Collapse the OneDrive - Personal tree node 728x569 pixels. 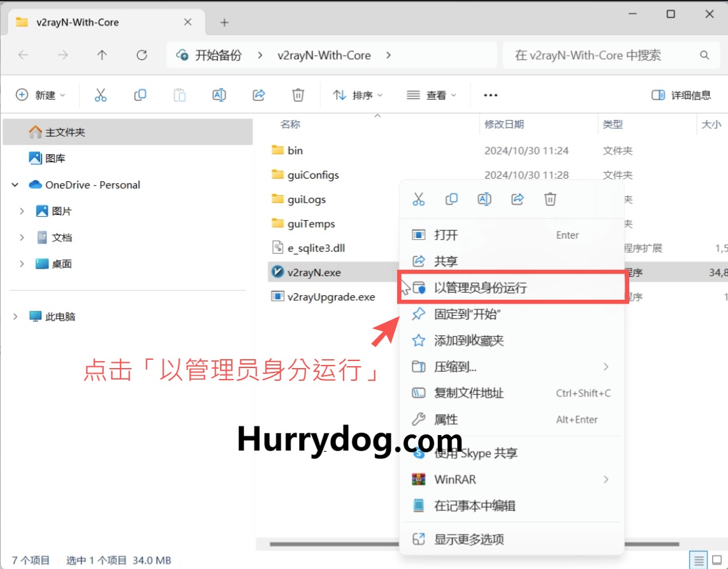[15, 185]
